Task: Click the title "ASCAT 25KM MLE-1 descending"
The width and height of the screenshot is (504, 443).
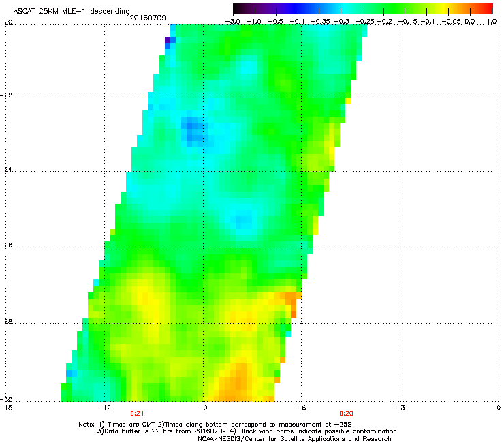Action: pyautogui.click(x=72, y=11)
